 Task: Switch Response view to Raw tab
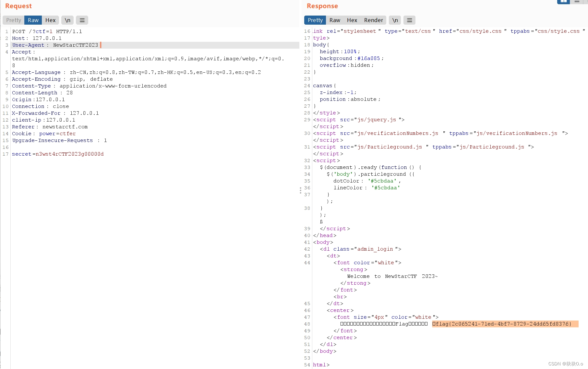[335, 20]
